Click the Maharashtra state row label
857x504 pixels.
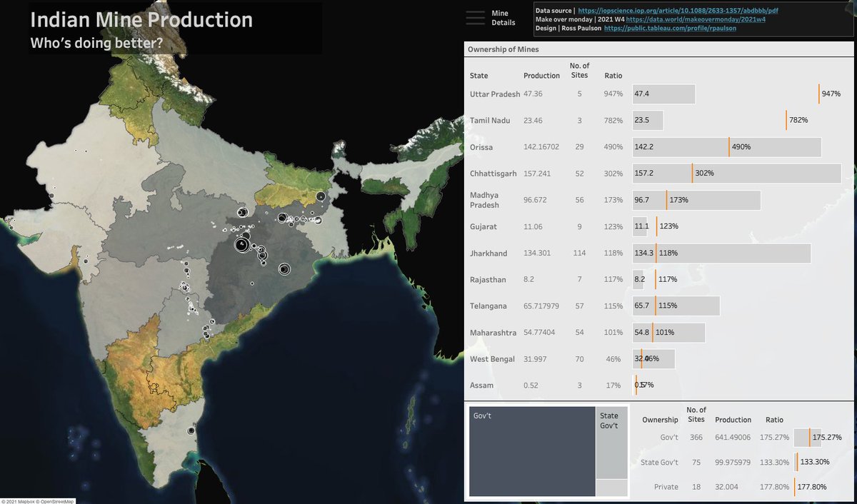click(x=493, y=333)
